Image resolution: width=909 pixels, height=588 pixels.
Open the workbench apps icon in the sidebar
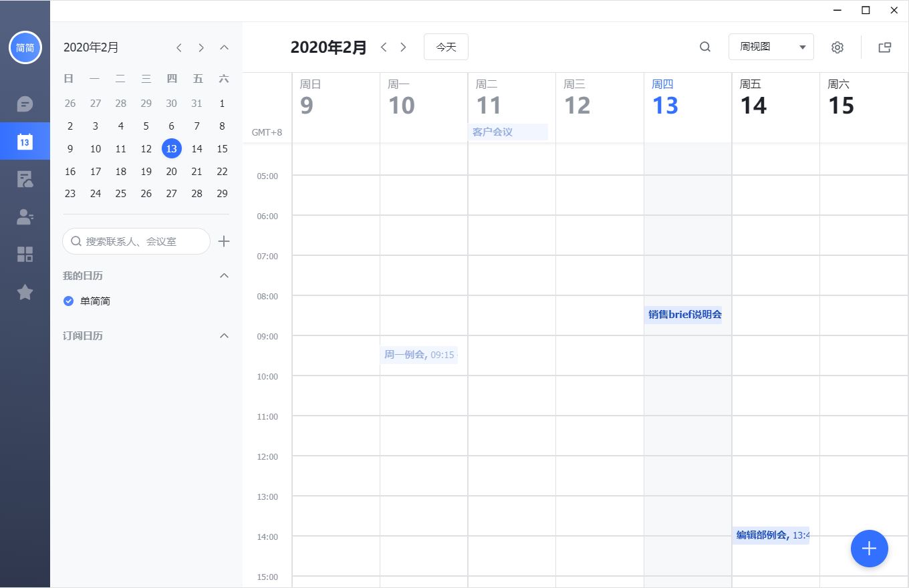coord(25,254)
